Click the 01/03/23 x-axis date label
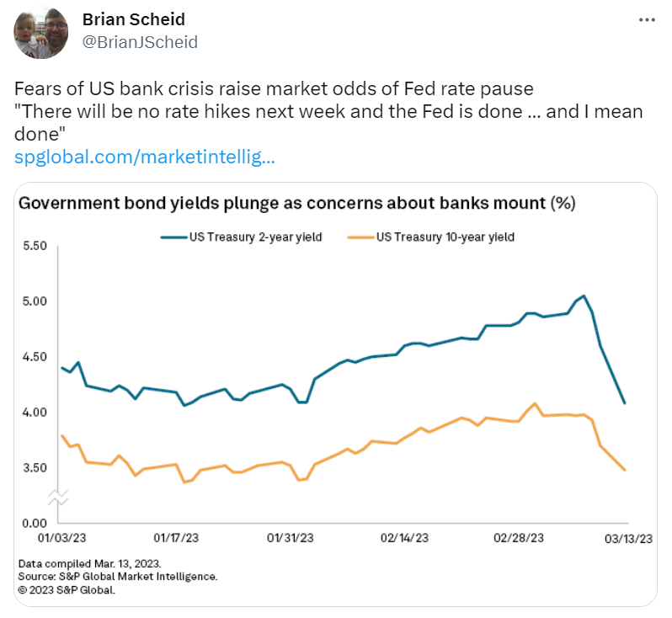This screenshot has width=672, height=618. click(x=60, y=537)
